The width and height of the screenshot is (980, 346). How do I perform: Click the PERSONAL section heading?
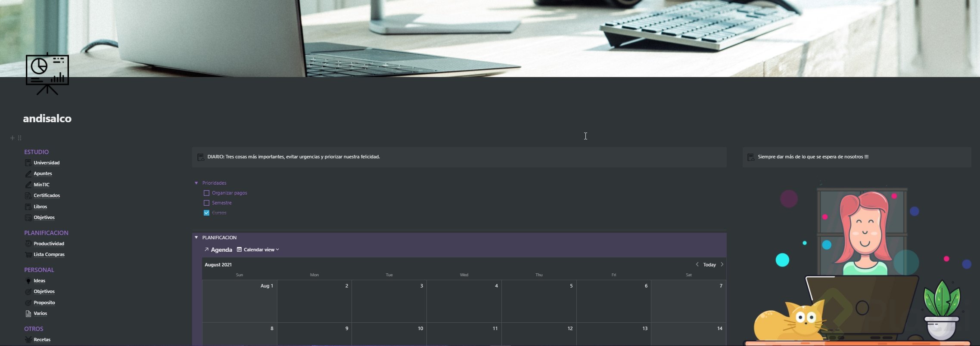coord(39,270)
